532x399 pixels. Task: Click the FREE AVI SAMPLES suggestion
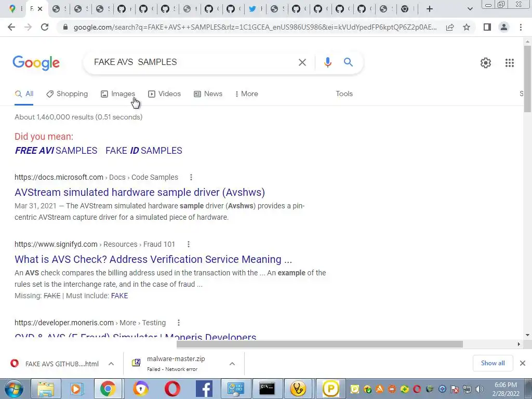pos(56,151)
